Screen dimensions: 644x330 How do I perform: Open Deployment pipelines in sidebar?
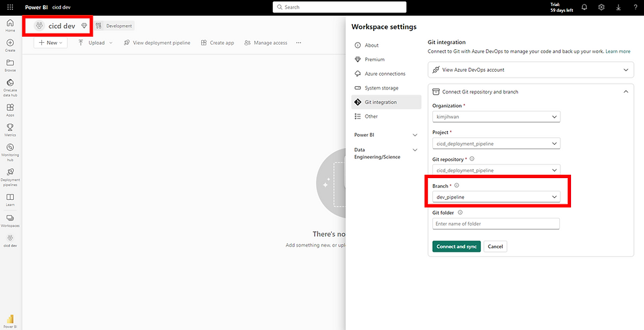point(11,177)
